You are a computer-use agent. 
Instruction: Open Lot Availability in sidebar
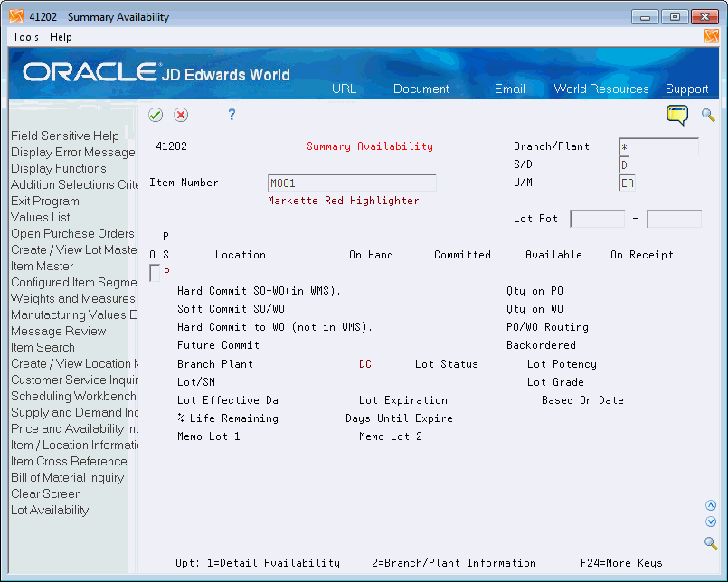tap(50, 510)
